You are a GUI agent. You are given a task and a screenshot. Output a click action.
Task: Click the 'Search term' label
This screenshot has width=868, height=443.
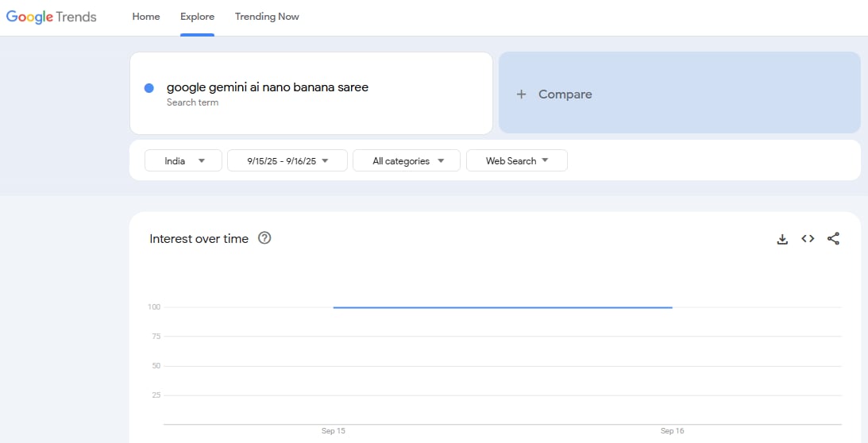pyautogui.click(x=192, y=102)
